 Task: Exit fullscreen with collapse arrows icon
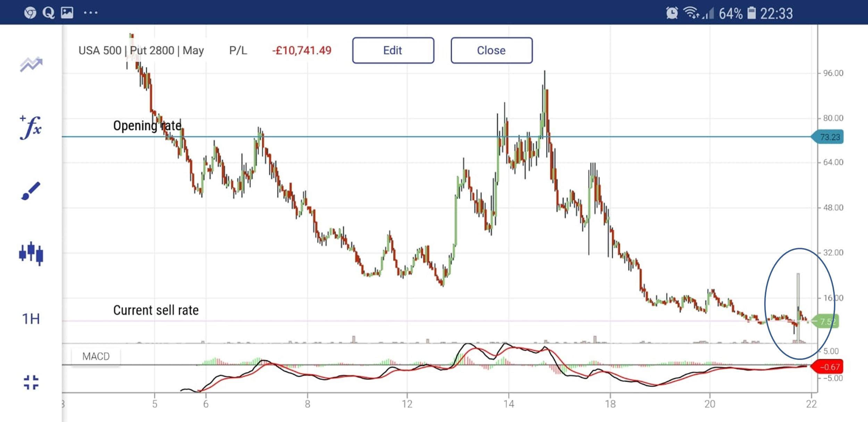point(31,382)
